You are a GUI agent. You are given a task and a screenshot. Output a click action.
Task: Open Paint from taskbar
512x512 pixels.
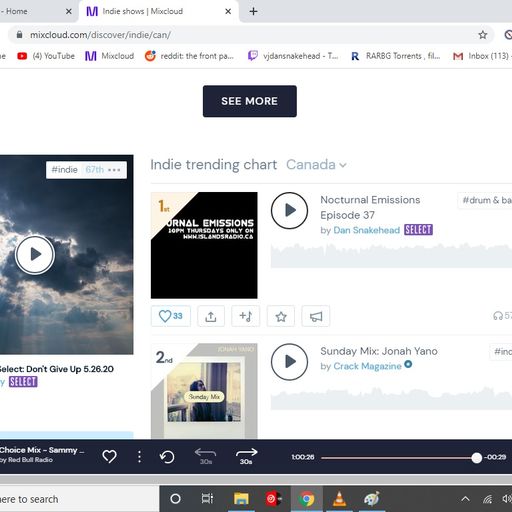click(x=372, y=499)
